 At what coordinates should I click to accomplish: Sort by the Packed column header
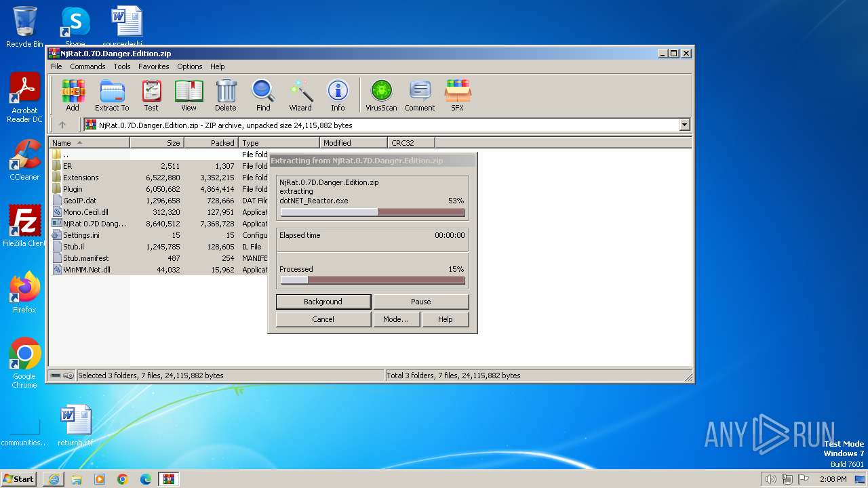tap(211, 143)
